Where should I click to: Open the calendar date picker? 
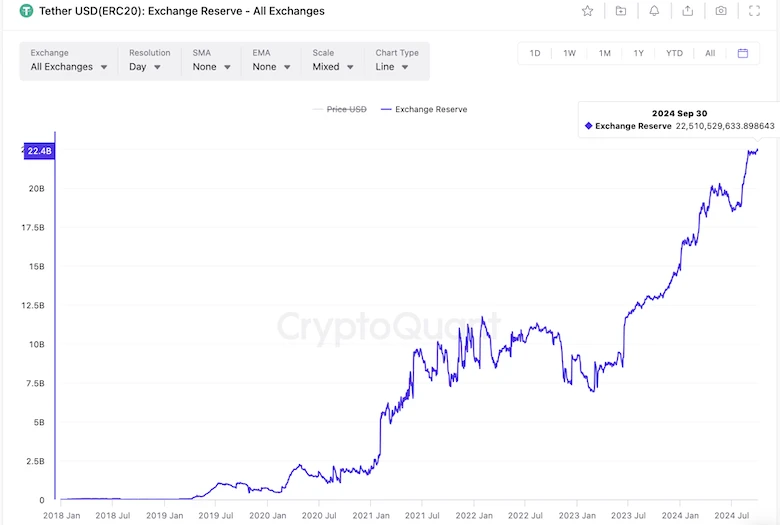coord(743,53)
